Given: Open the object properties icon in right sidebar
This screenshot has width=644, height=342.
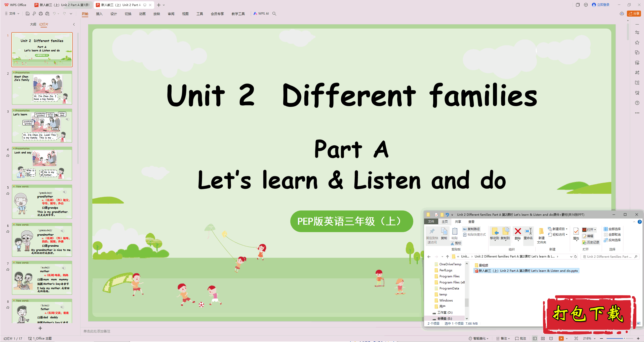Looking at the screenshot, I should pyautogui.click(x=637, y=32).
